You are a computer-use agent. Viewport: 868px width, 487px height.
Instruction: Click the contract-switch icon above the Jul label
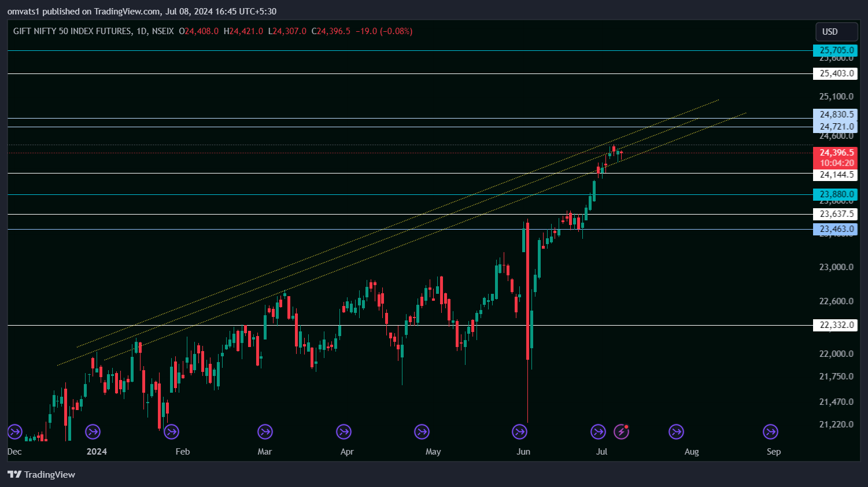click(x=598, y=431)
